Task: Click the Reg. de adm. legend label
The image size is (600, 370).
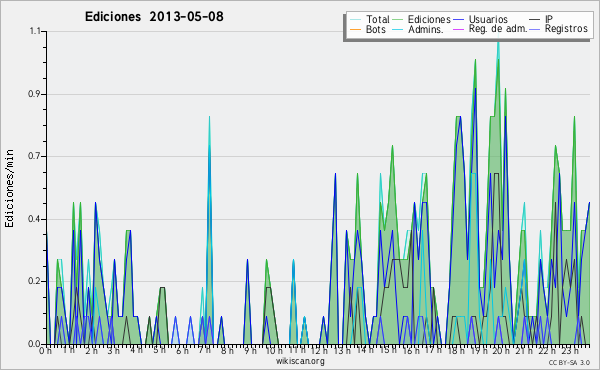Action: 498,29
